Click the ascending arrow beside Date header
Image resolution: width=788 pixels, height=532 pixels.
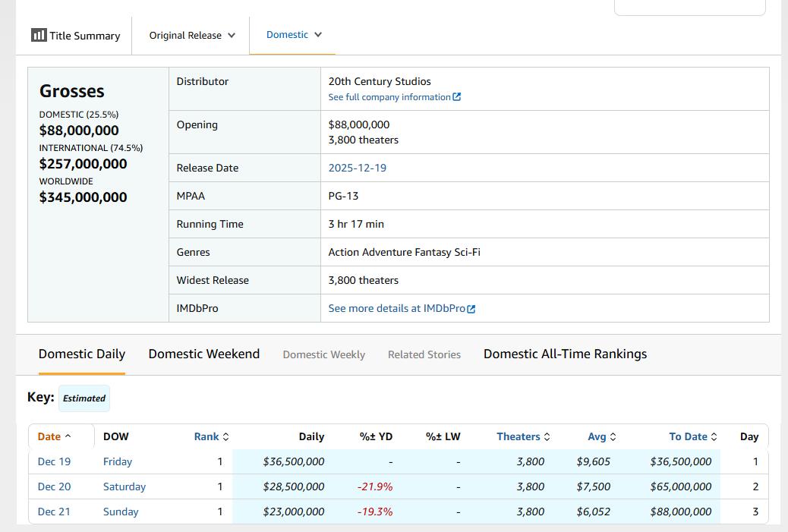(68, 436)
